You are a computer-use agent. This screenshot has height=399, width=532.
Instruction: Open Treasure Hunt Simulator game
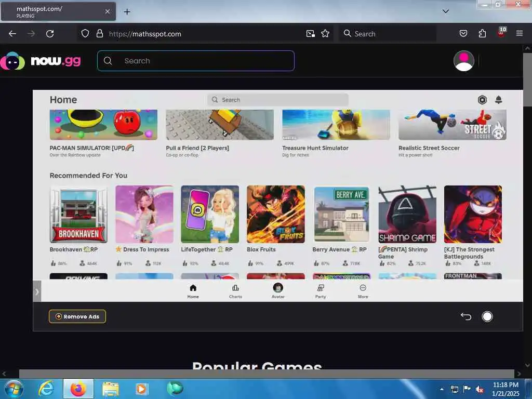pyautogui.click(x=336, y=125)
